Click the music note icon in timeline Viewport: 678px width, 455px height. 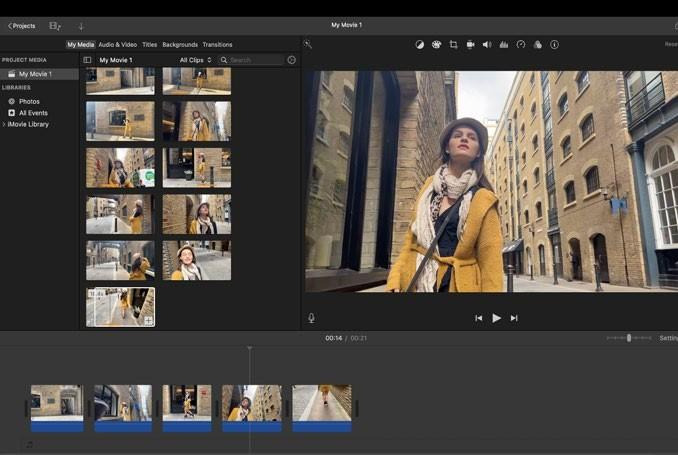tap(29, 444)
